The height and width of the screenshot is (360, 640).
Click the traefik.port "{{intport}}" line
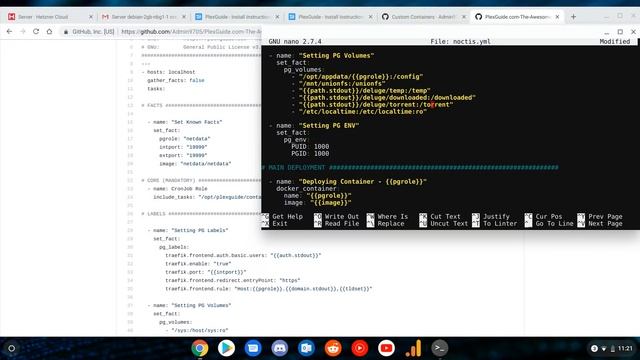tap(206, 272)
